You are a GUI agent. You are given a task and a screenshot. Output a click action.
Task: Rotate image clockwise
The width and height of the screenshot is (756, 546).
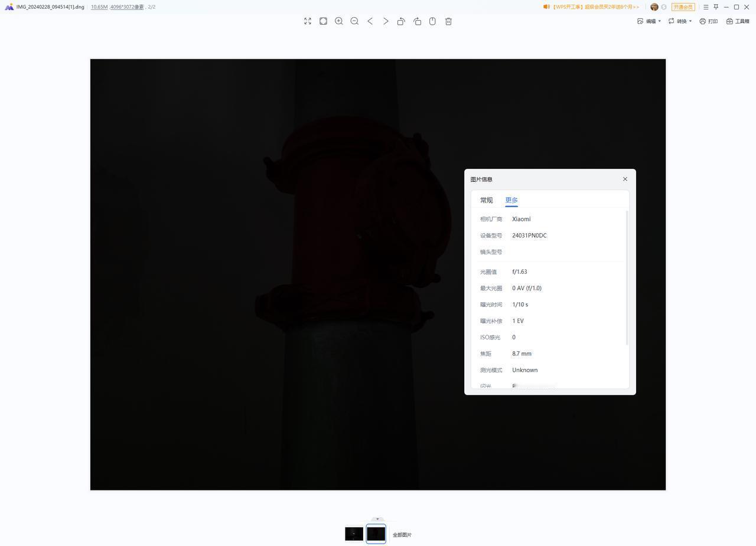pyautogui.click(x=418, y=21)
